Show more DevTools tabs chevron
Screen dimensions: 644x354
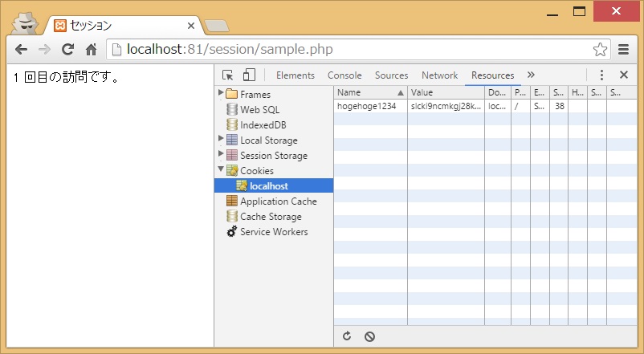click(x=531, y=75)
